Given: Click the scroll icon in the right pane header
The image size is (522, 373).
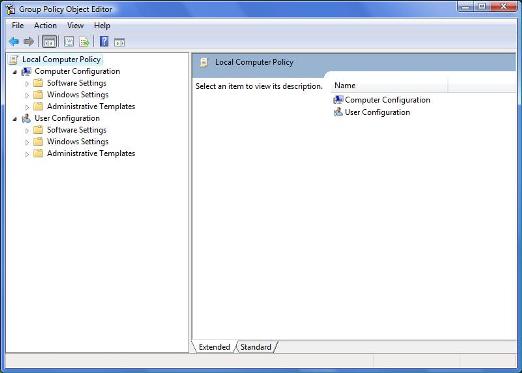Looking at the screenshot, I should 204,62.
